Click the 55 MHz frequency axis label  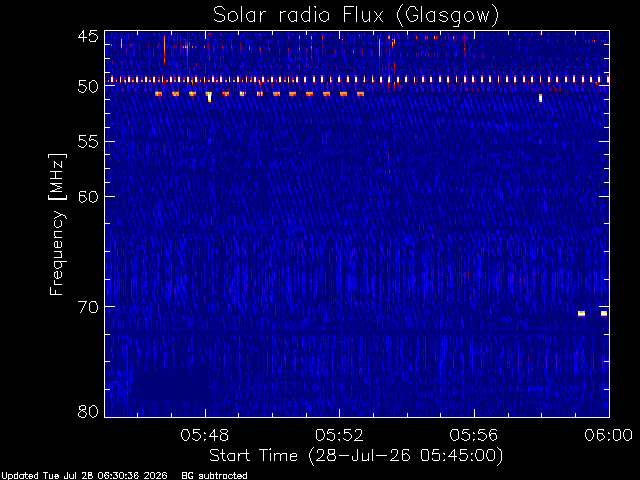coord(88,142)
